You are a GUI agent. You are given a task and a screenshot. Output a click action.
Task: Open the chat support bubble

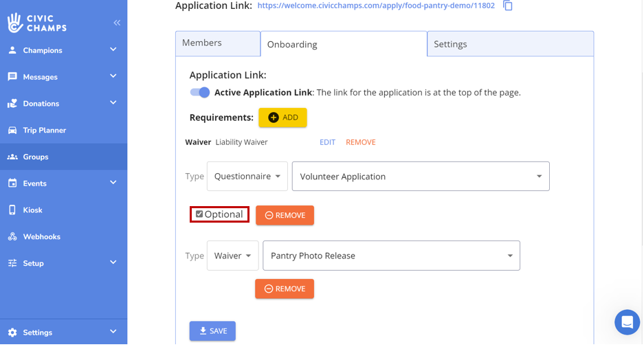pyautogui.click(x=626, y=322)
